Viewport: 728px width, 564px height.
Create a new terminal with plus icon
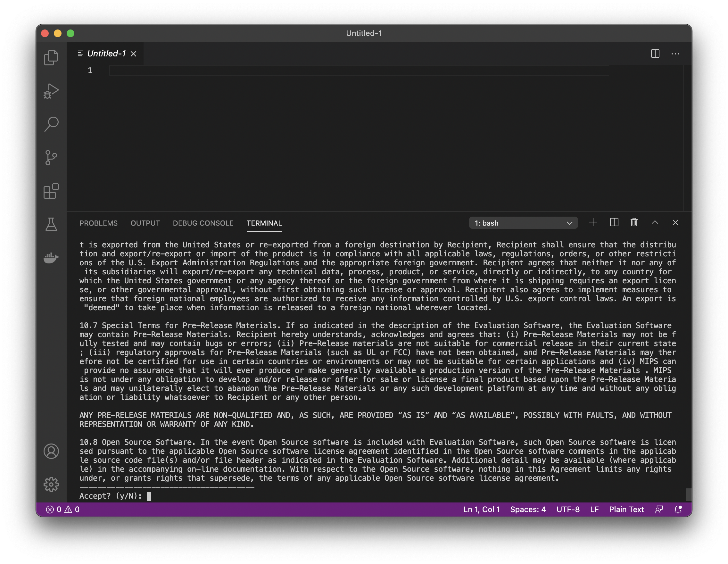[593, 222]
